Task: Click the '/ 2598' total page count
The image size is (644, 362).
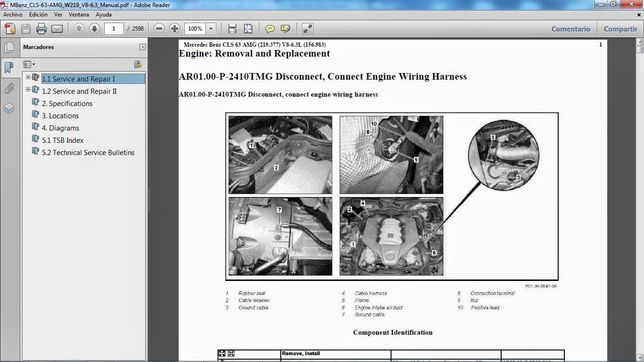Action: tap(136, 29)
